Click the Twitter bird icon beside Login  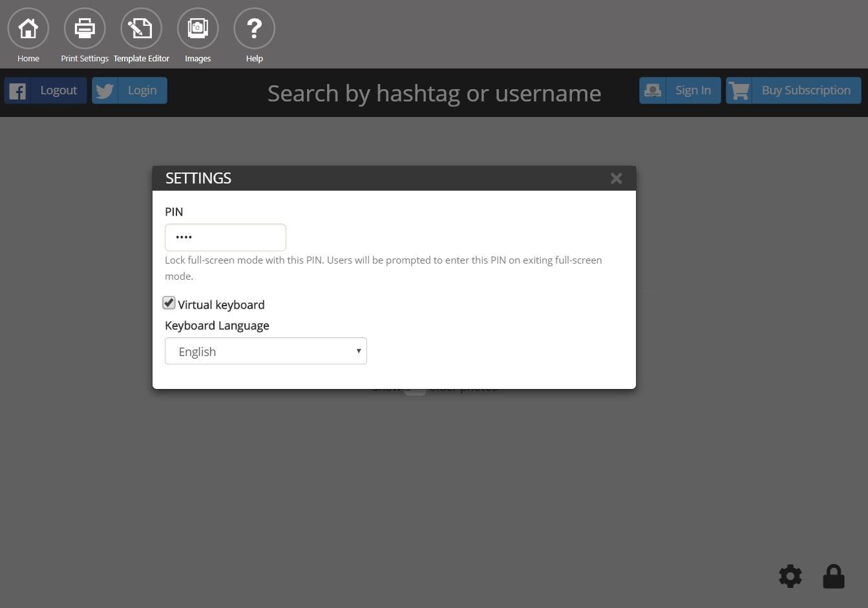point(104,90)
